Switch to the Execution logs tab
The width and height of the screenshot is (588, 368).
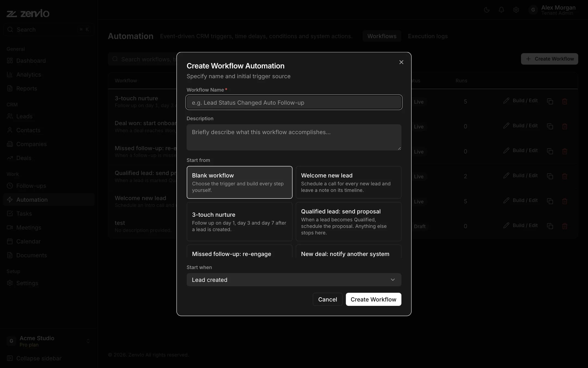428,36
